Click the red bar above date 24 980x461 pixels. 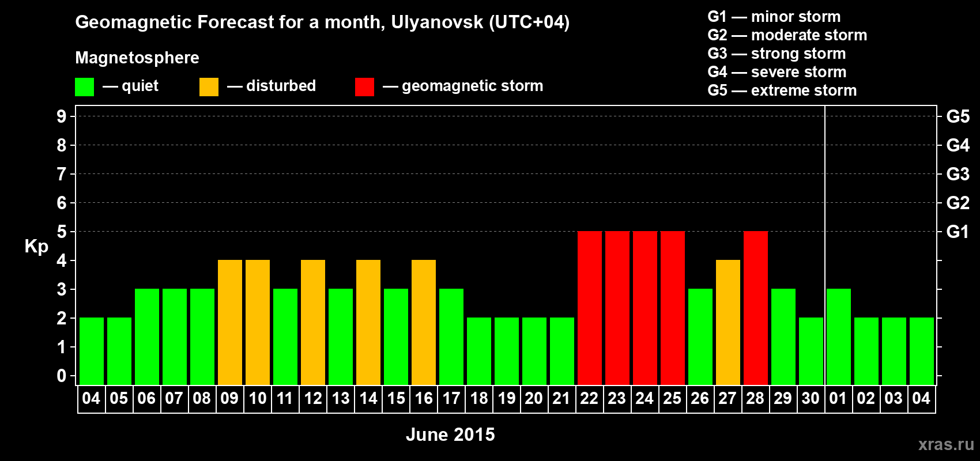645,308
